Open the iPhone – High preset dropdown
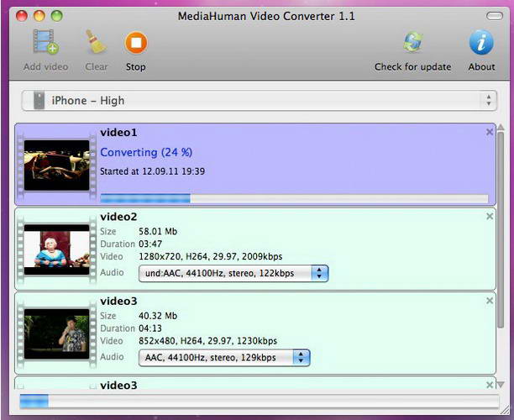 tap(259, 100)
